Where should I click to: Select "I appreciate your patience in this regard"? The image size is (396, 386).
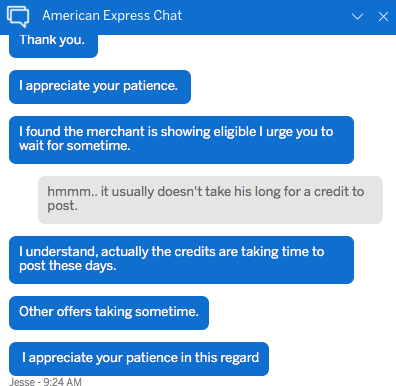coord(139,359)
